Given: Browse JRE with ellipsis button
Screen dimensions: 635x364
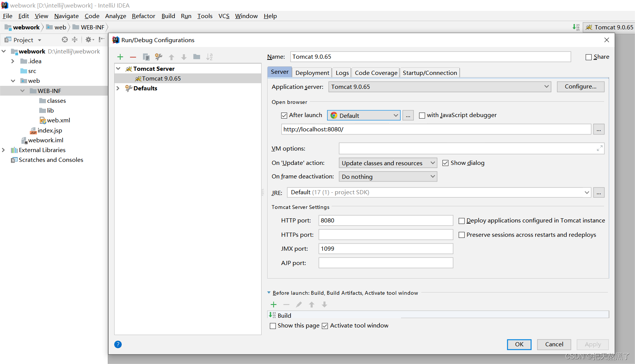Looking at the screenshot, I should pyautogui.click(x=599, y=192).
